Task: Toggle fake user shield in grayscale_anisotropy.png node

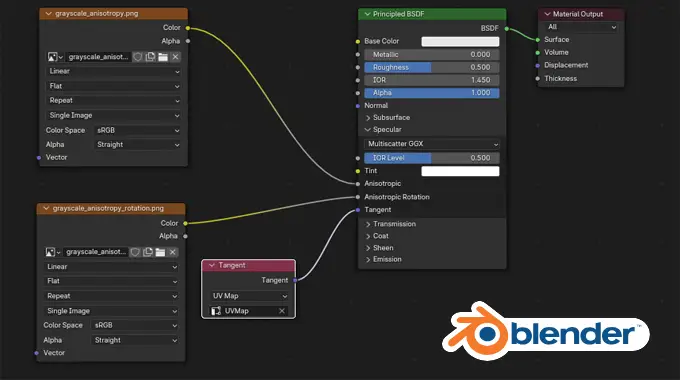Action: tap(137, 57)
